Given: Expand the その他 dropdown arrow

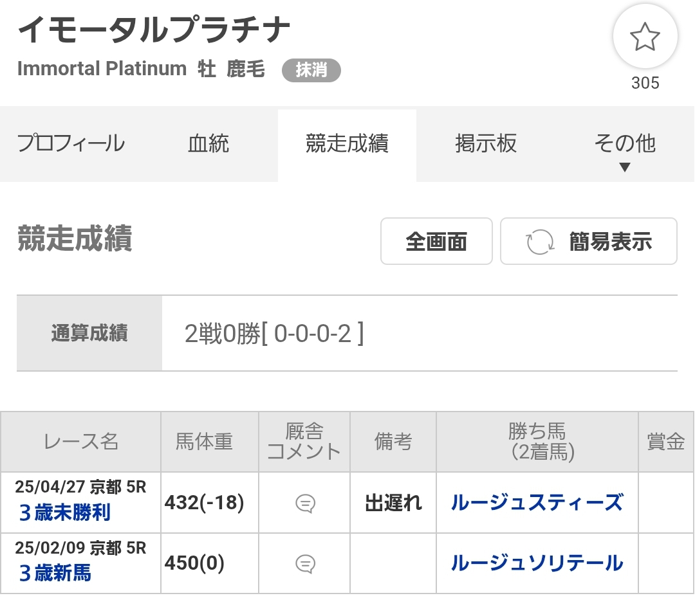Looking at the screenshot, I should pyautogui.click(x=624, y=167).
